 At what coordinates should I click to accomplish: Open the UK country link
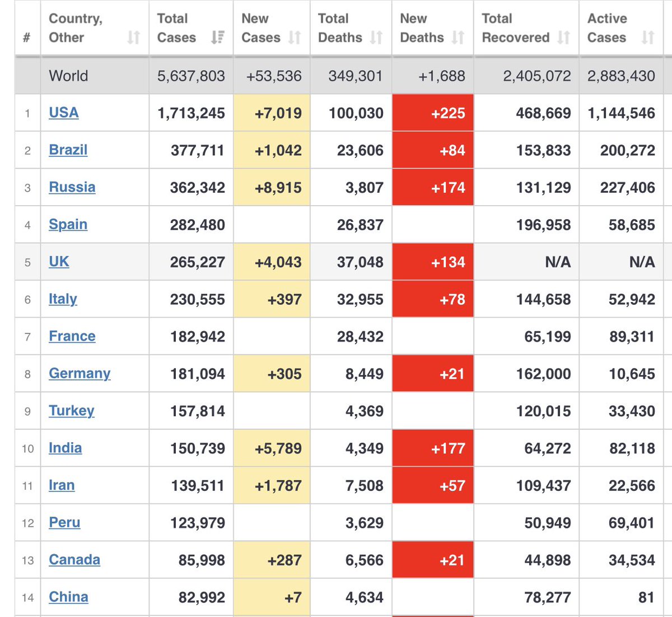tap(59, 262)
